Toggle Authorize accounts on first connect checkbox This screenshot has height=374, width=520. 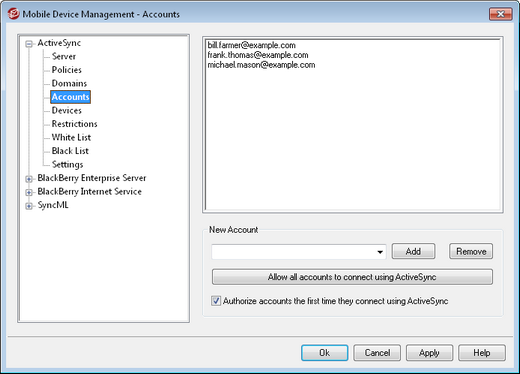click(x=216, y=301)
